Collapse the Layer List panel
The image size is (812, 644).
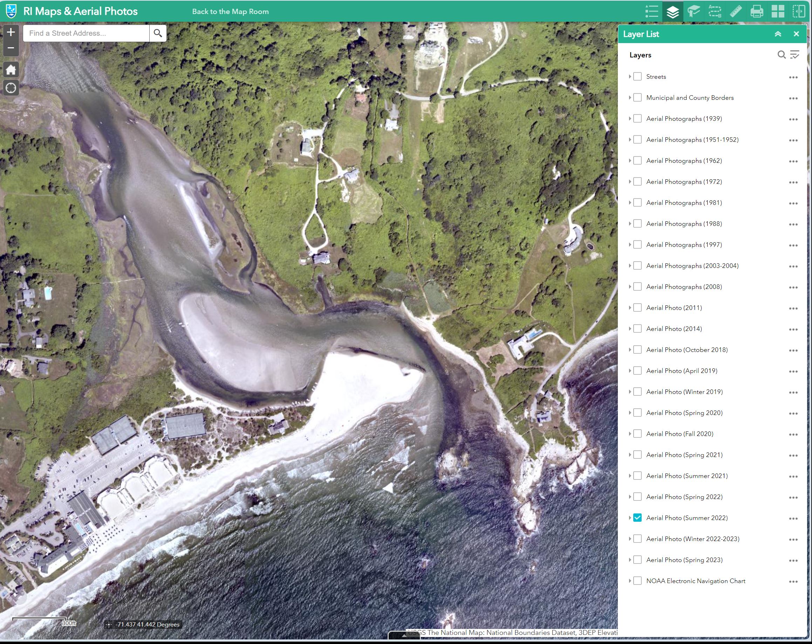pyautogui.click(x=778, y=34)
